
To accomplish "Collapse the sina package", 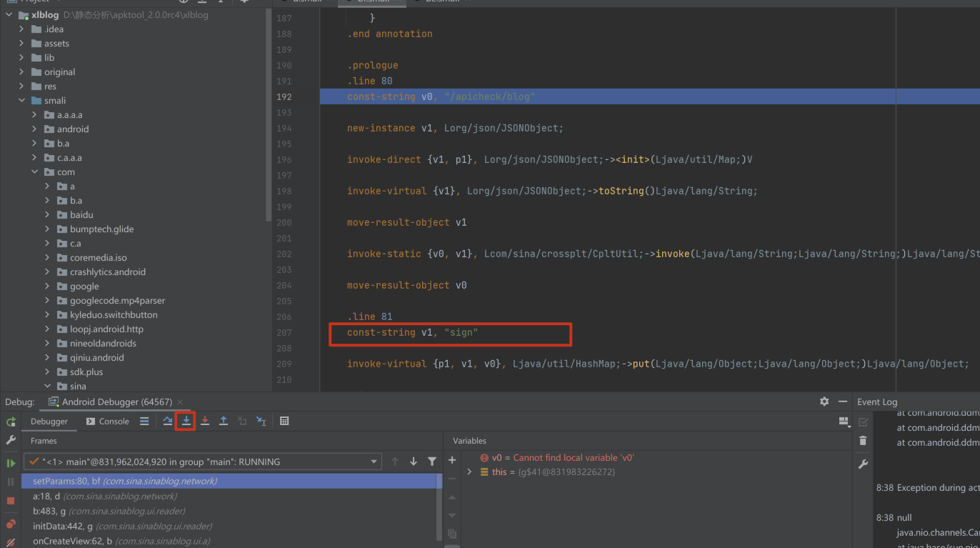I will coord(48,386).
